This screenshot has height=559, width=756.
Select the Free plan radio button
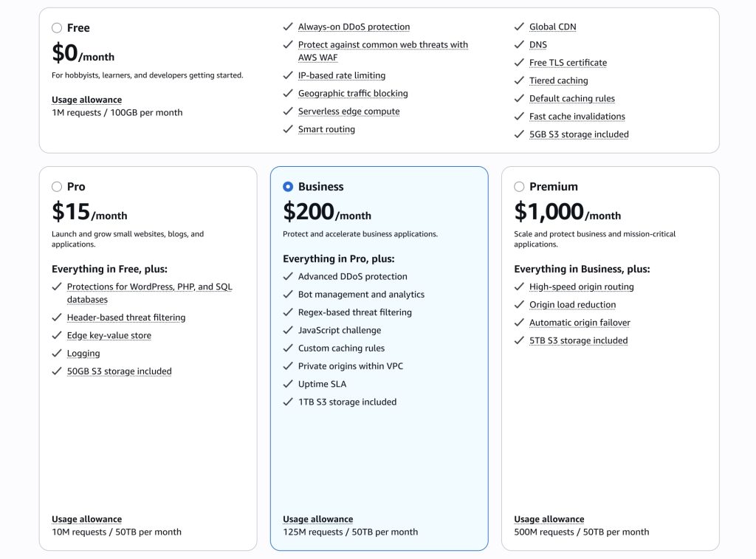click(57, 27)
